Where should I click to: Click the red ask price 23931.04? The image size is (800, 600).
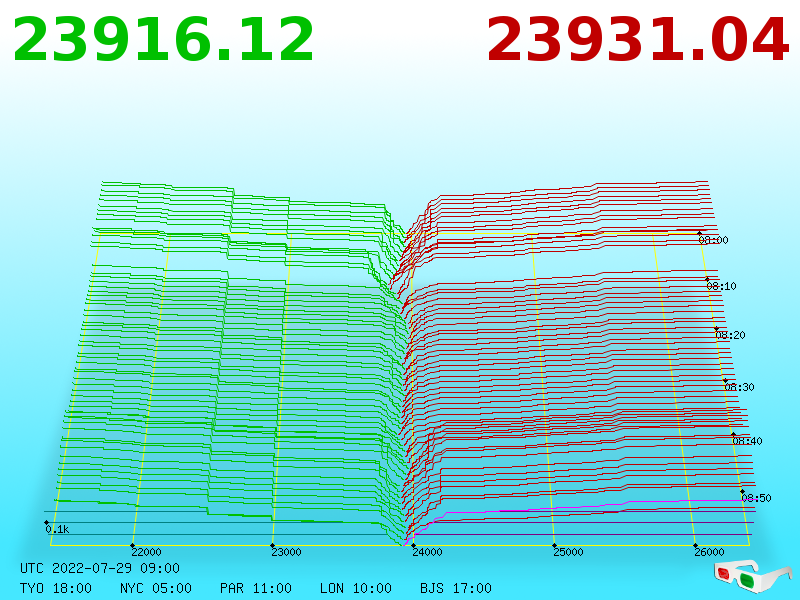click(638, 40)
